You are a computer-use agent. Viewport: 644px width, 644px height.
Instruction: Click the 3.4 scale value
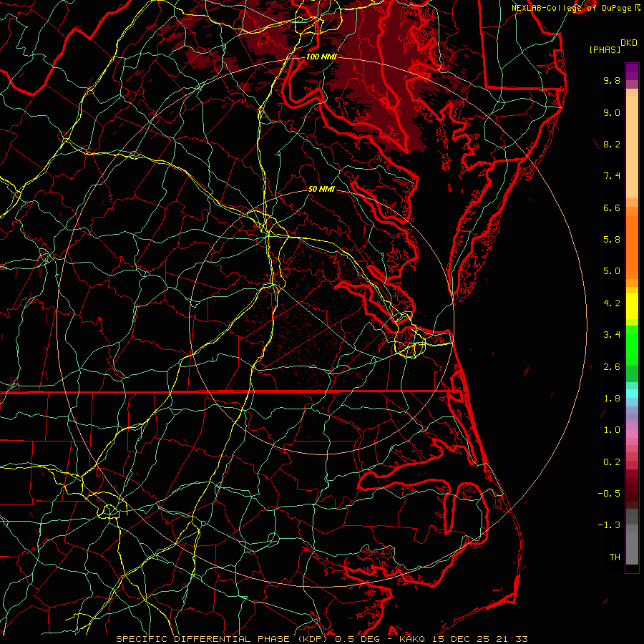[x=612, y=335]
